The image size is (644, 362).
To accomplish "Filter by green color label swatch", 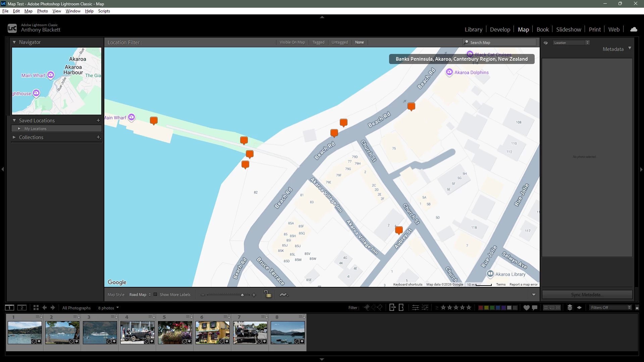I will click(492, 308).
